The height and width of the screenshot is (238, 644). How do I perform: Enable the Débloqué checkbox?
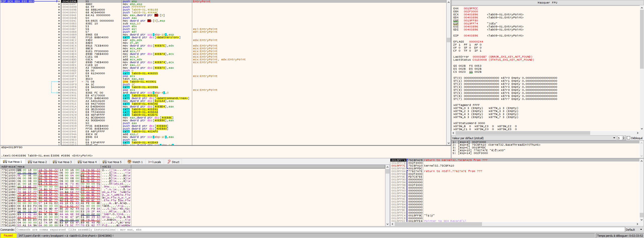[629, 138]
